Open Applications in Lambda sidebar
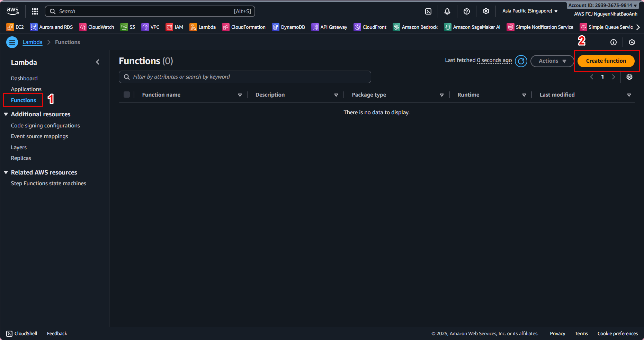This screenshot has width=644, height=340. (x=26, y=89)
